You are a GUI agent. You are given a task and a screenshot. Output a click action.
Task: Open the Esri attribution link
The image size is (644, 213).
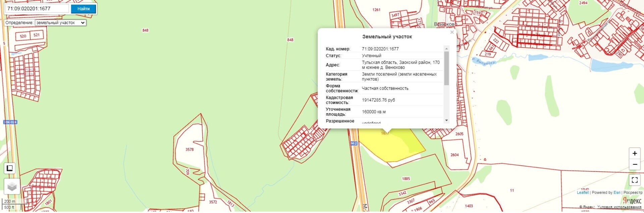(617, 193)
